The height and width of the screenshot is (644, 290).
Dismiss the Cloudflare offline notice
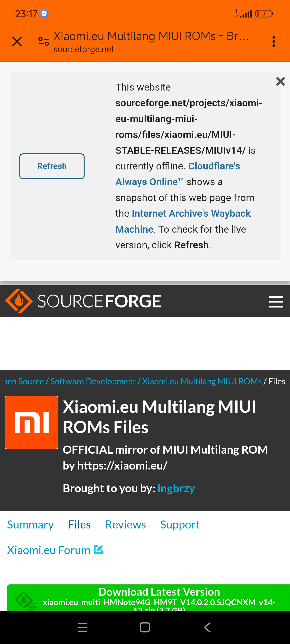(x=281, y=82)
